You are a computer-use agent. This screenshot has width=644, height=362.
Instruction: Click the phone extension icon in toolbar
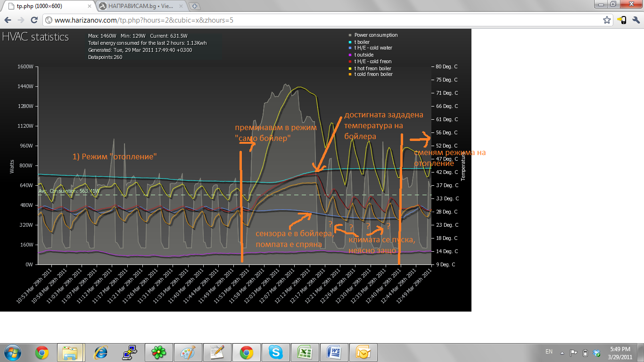click(x=622, y=20)
